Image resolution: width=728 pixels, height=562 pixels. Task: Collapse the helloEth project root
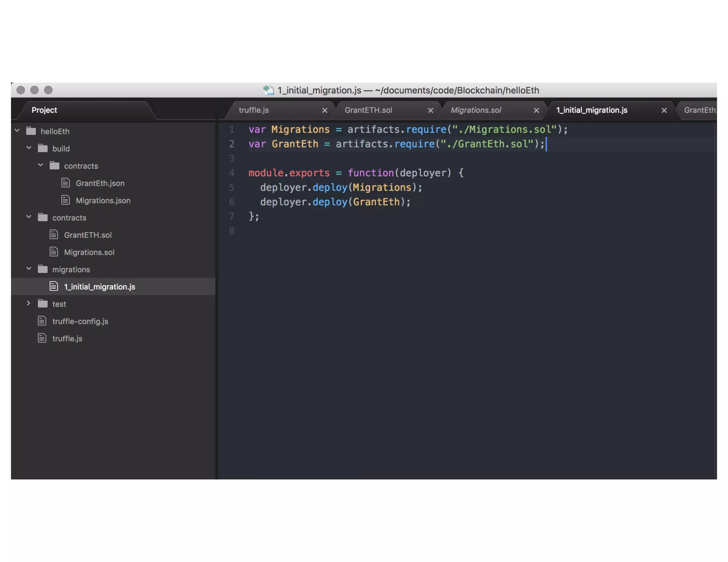coord(17,130)
